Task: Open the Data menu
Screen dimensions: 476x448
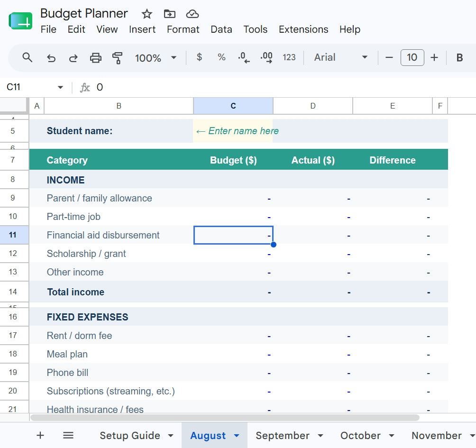Action: coord(221,29)
